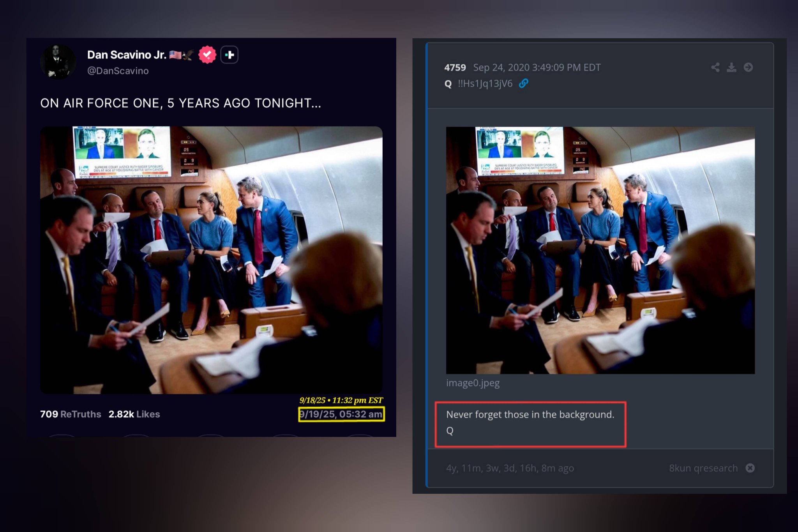798x532 pixels.
Task: Open the Air Force One photo in Truth post
Action: [x=211, y=260]
